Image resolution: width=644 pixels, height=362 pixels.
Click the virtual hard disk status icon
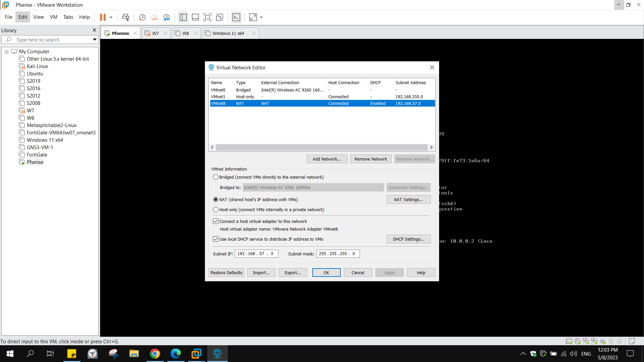coord(569,341)
